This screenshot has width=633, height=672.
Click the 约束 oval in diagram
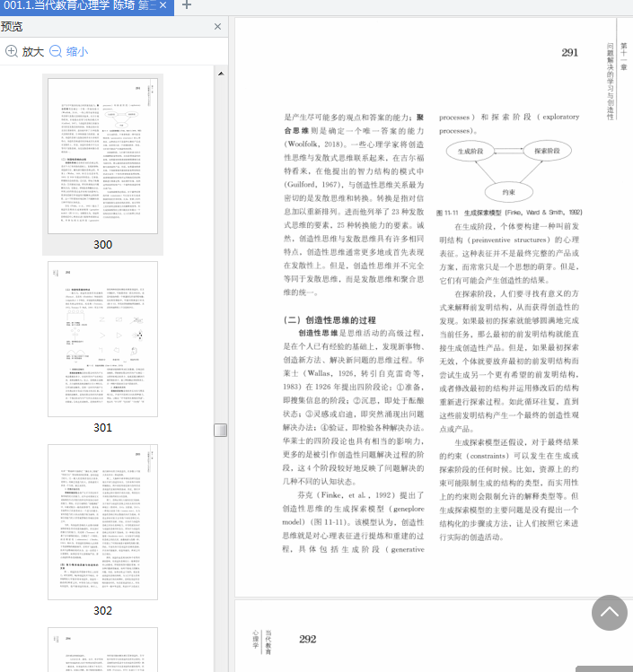(x=508, y=192)
